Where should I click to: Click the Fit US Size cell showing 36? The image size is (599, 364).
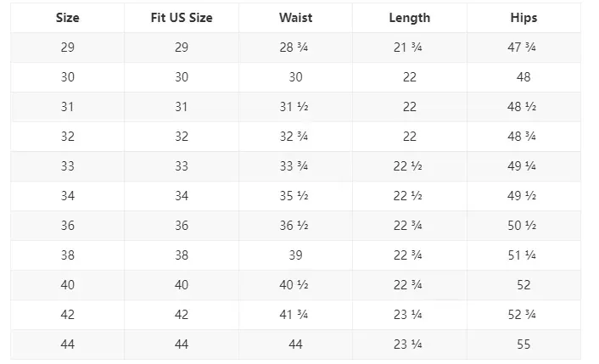pyautogui.click(x=182, y=226)
